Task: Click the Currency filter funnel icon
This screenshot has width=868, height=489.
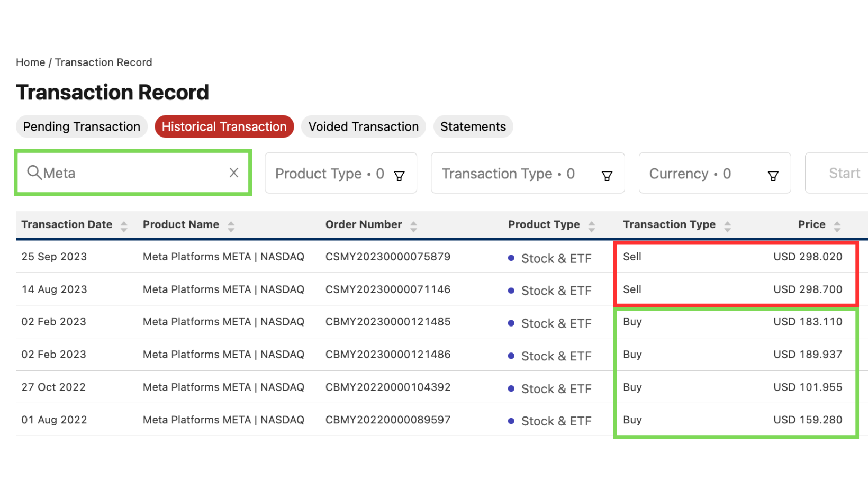Action: coord(773,175)
